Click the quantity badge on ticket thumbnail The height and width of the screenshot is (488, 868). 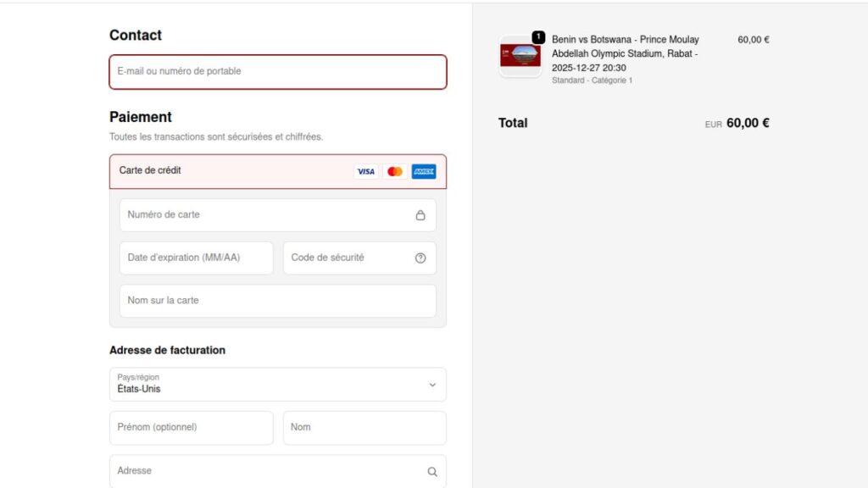tap(538, 37)
